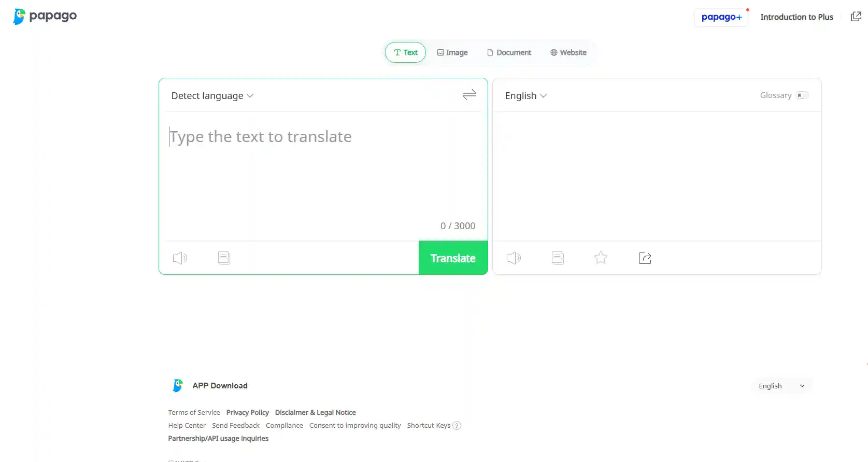Open Introduction to Plus link
The image size is (868, 462).
[796, 17]
